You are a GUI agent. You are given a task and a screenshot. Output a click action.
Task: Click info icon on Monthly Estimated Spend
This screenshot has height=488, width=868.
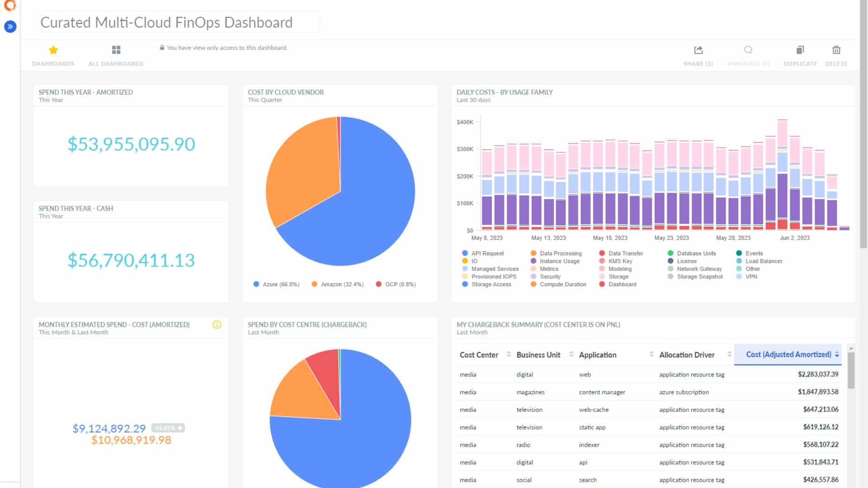(217, 324)
